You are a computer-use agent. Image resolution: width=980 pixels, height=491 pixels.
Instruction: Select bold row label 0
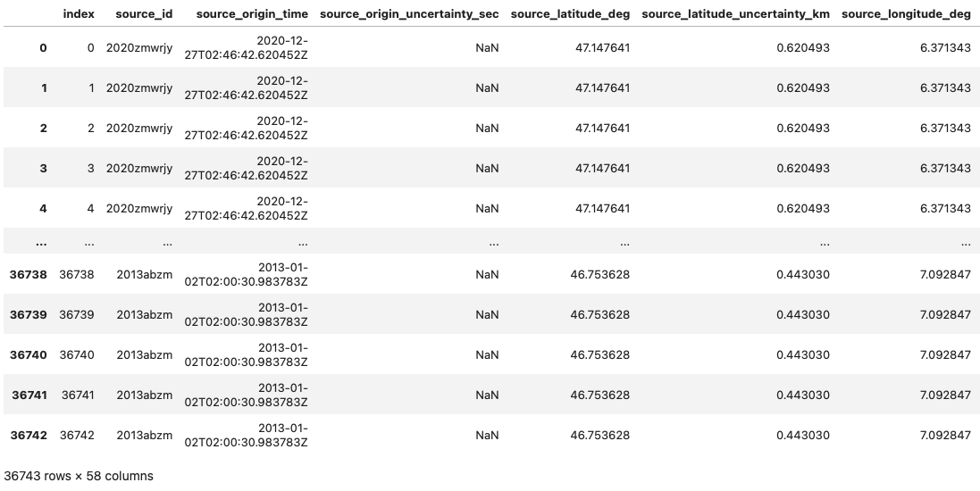43,47
